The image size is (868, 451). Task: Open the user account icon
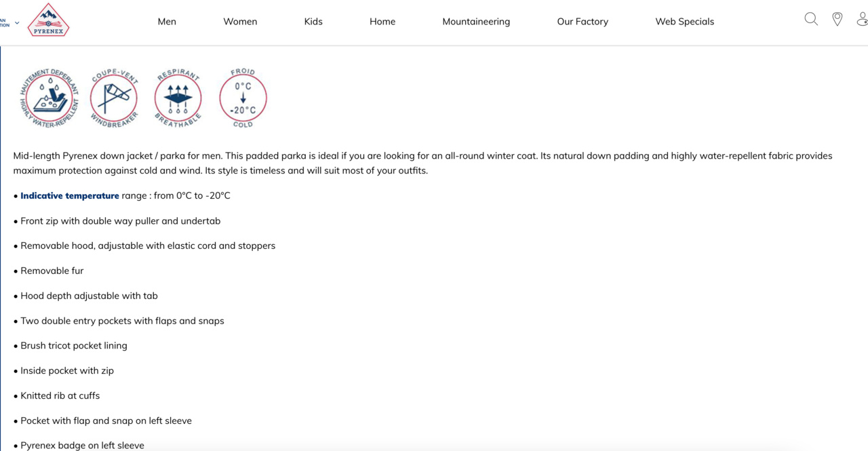tap(862, 20)
